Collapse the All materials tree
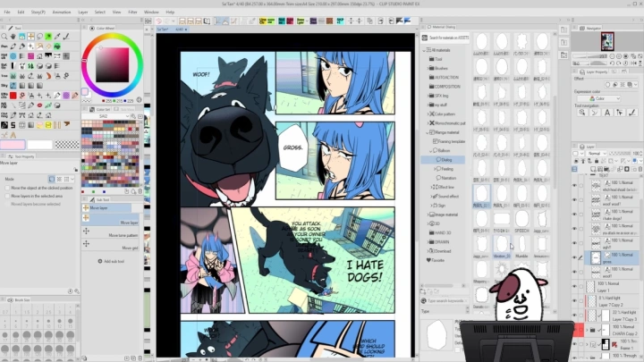This screenshot has width=644, height=362. coord(424,50)
